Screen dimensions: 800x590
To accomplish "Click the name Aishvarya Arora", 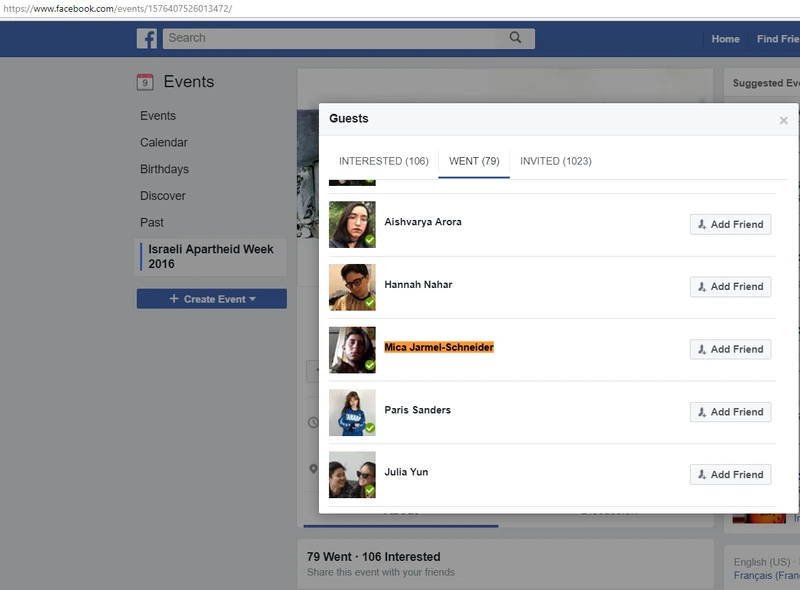I will (423, 222).
